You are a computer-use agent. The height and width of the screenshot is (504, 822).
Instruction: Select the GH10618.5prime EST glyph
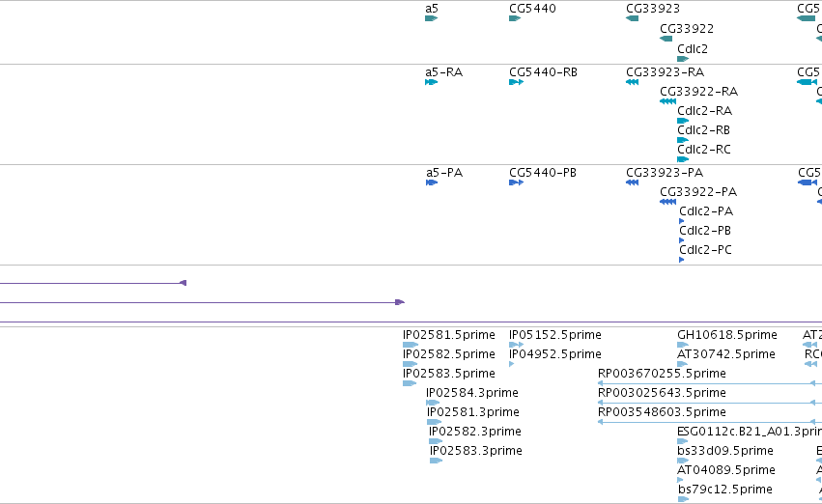683,345
